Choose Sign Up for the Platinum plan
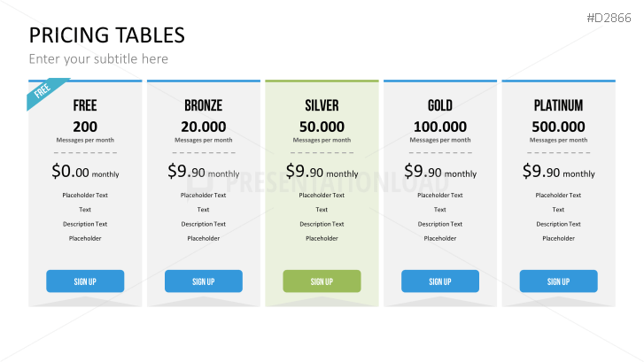The height and width of the screenshot is (362, 644). pyautogui.click(x=558, y=281)
